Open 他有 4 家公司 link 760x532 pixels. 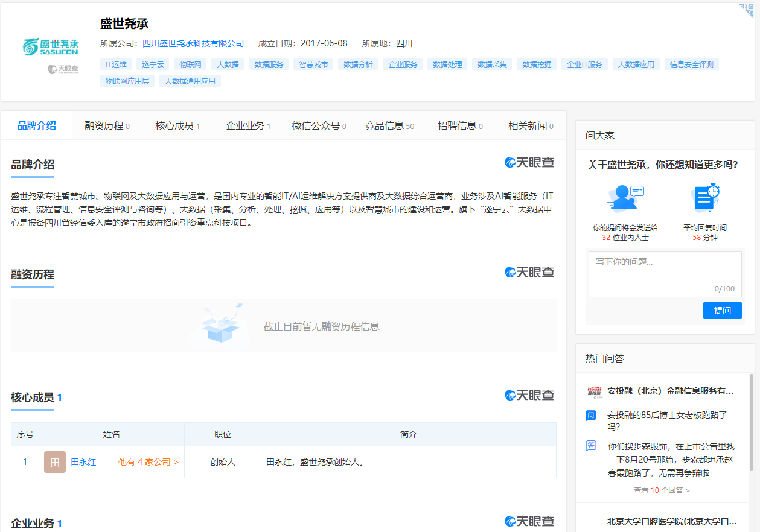(x=148, y=462)
